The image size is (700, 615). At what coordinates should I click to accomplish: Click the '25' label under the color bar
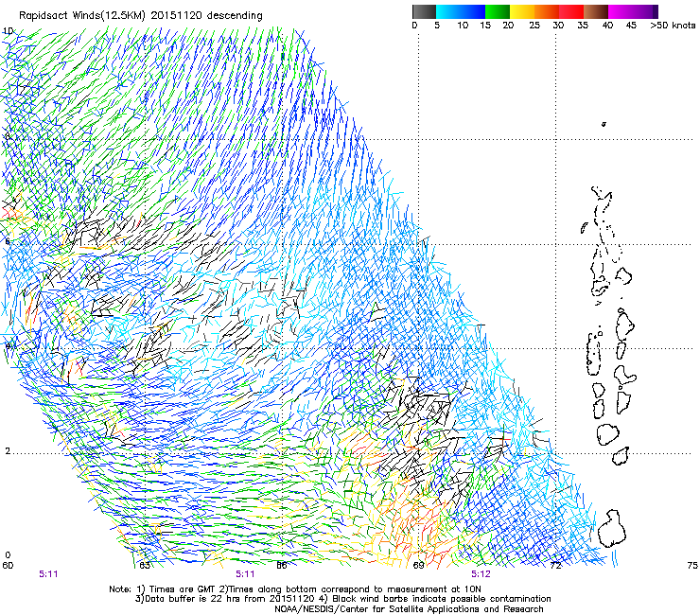(x=534, y=26)
